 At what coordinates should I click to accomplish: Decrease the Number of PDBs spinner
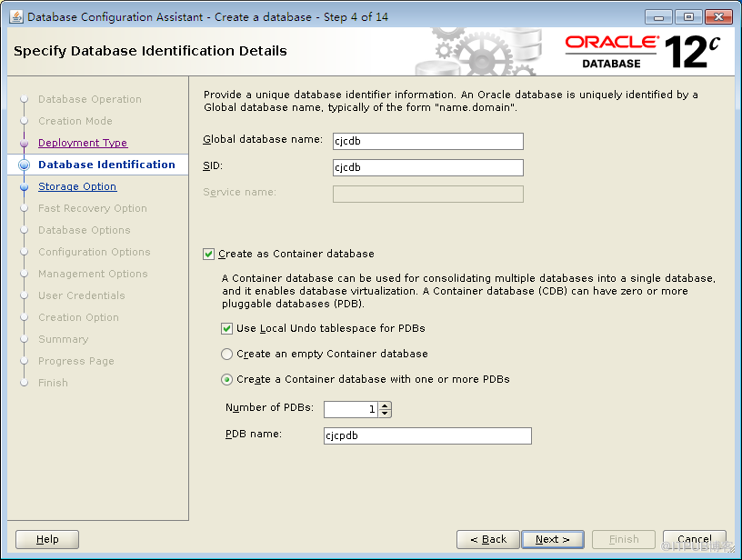click(x=386, y=414)
